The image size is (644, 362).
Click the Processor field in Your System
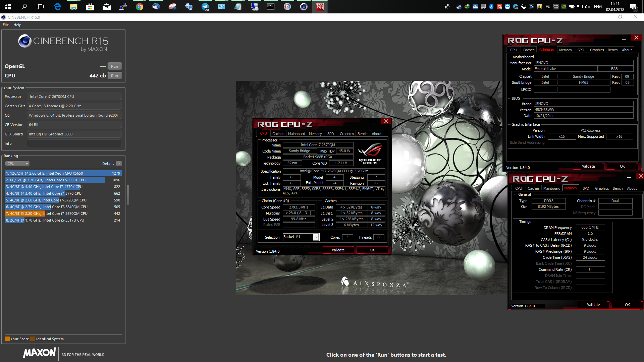[74, 97]
